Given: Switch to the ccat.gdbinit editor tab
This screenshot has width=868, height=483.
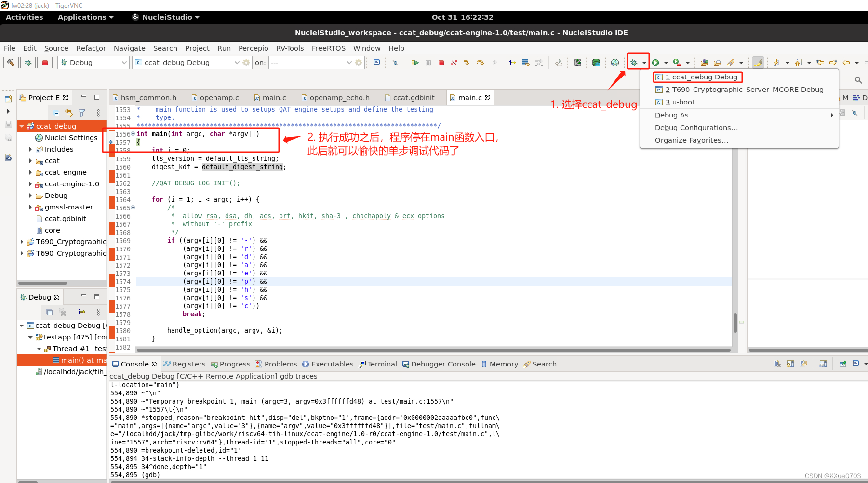Looking at the screenshot, I should (410, 98).
